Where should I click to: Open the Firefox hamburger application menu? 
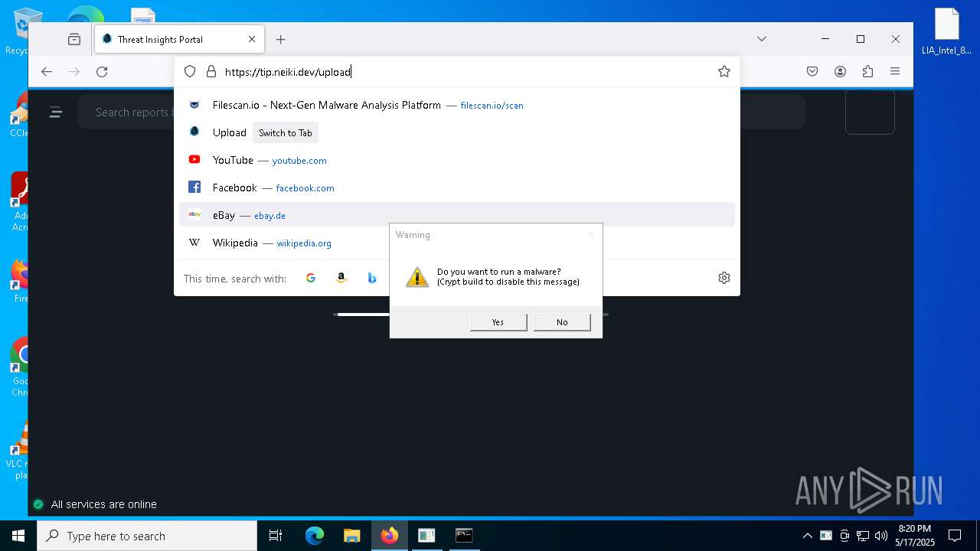(x=895, y=72)
